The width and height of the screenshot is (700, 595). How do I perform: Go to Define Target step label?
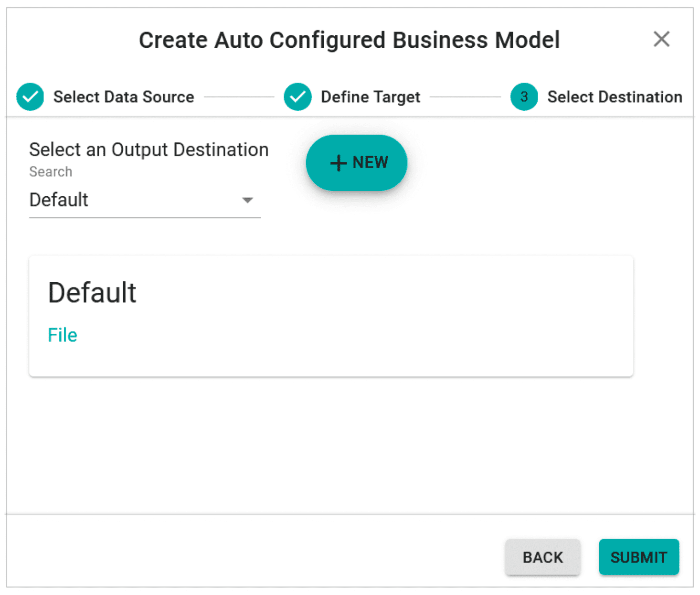(371, 97)
